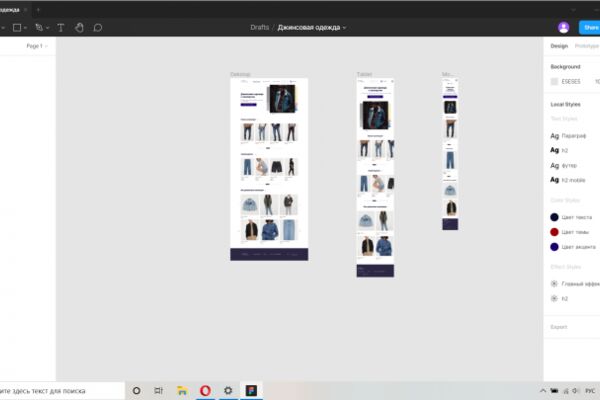Open the Drafts location link

[259, 28]
